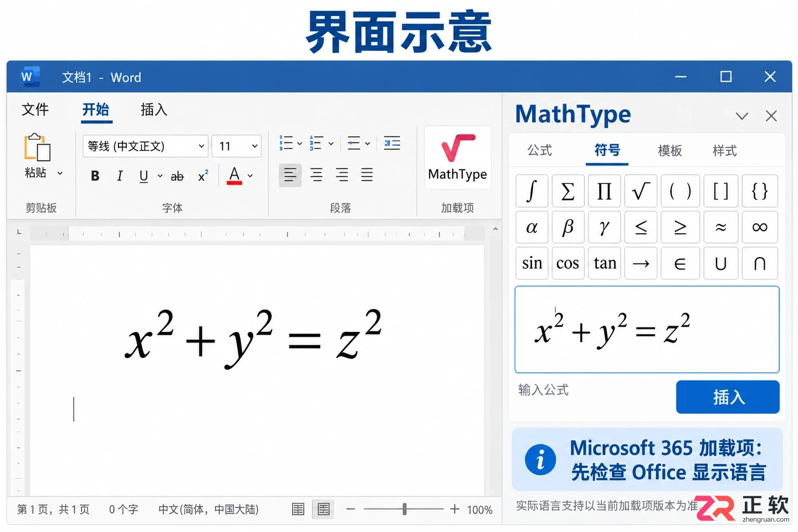Collapse the MathType pane options chevron
The image size is (798, 532).
click(x=742, y=116)
